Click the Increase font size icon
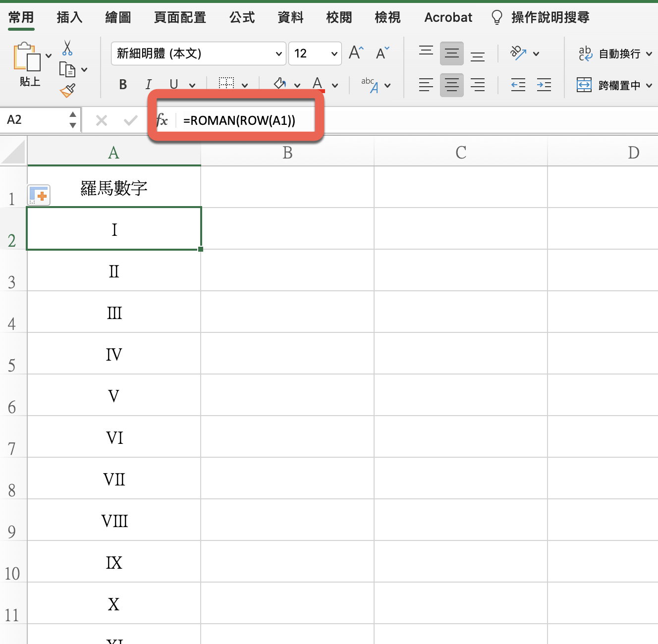 point(356,53)
